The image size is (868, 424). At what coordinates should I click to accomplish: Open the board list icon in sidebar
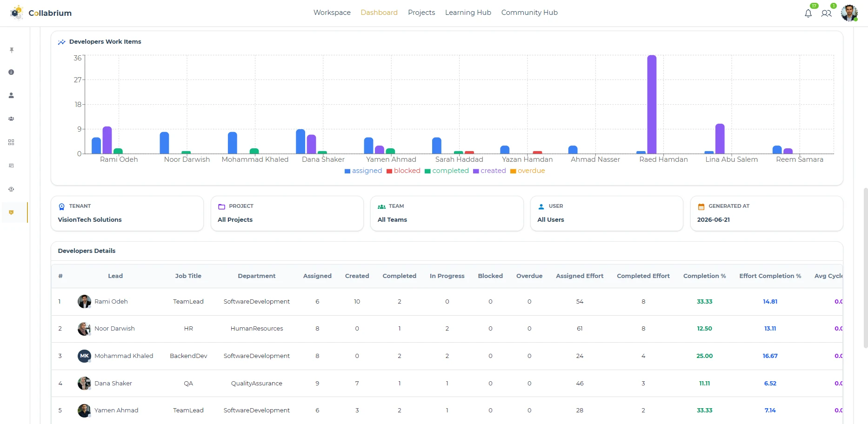tap(11, 166)
